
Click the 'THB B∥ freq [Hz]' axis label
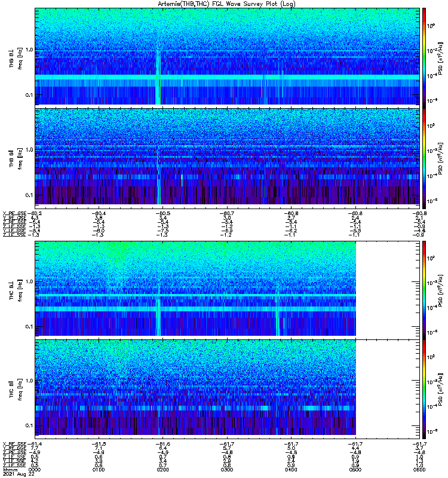point(16,158)
